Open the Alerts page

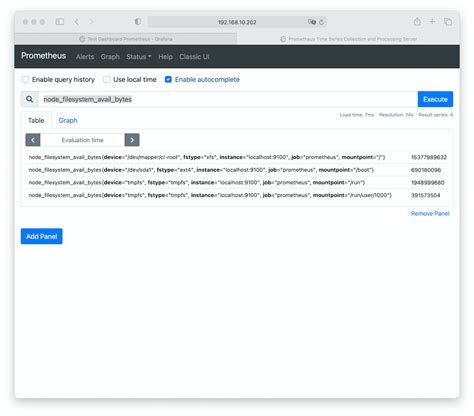85,57
